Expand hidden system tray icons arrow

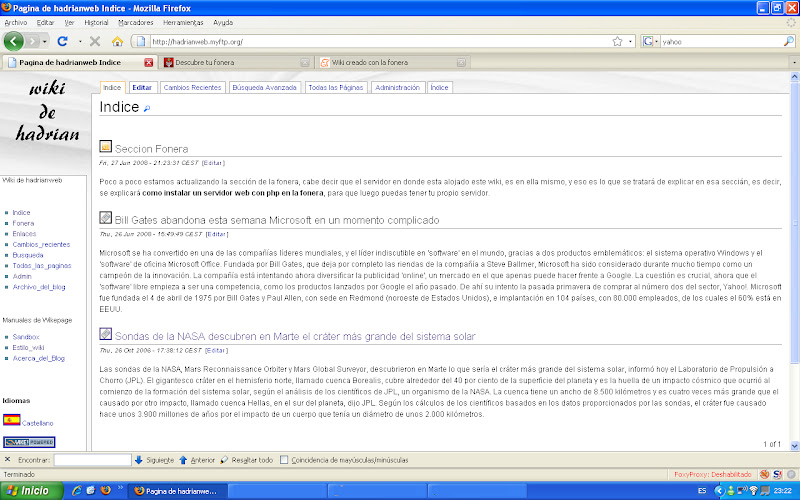click(x=719, y=491)
